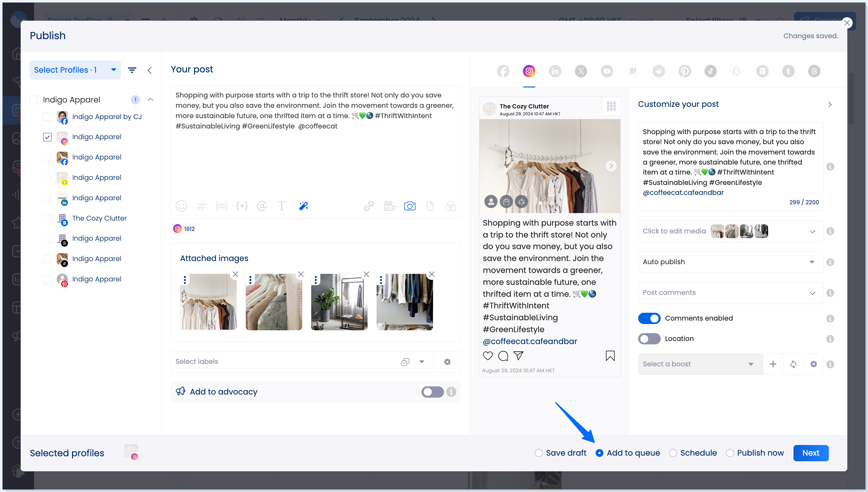Open the Select Profiles dropdown
This screenshot has height=492, width=868.
[x=75, y=70]
